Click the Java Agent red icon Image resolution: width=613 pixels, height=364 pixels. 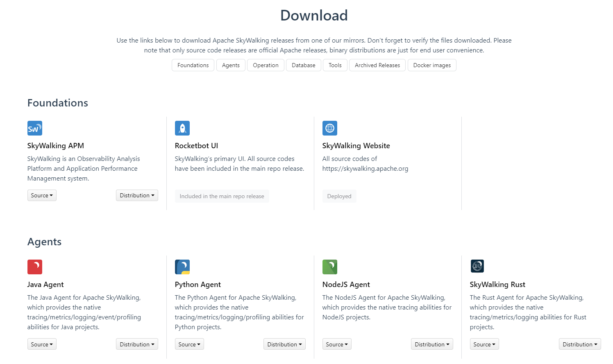35,267
